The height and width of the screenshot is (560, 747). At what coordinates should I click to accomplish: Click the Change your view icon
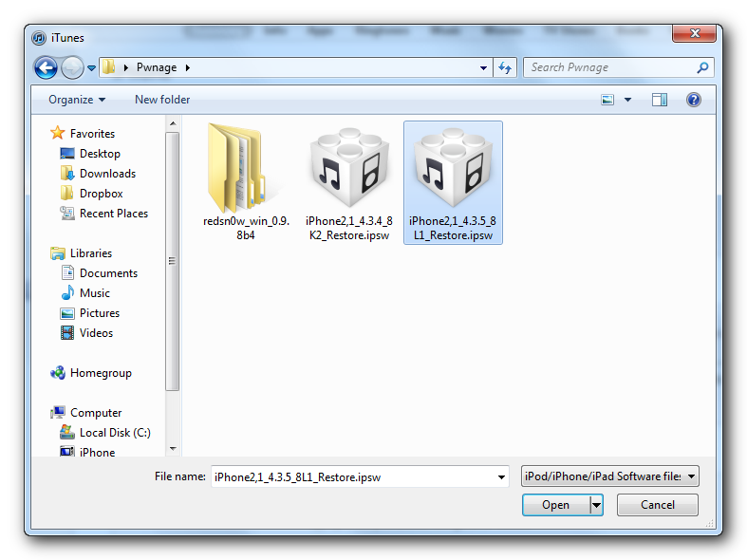coord(607,100)
